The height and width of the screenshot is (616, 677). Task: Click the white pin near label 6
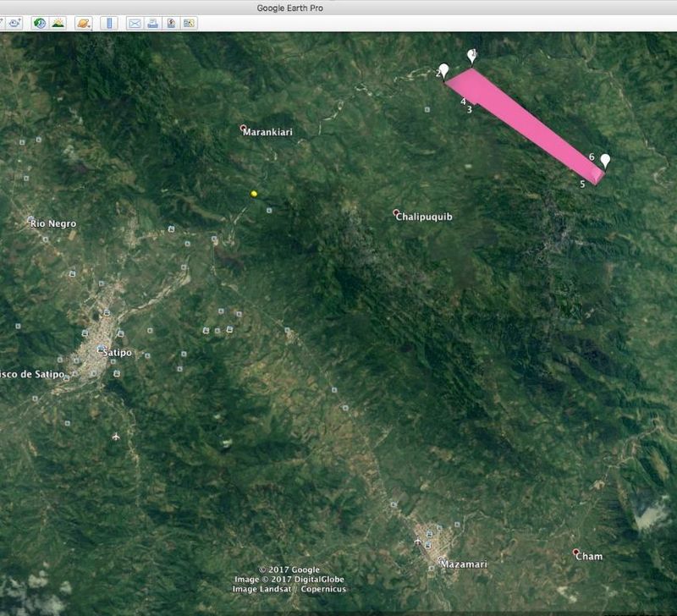tap(605, 161)
